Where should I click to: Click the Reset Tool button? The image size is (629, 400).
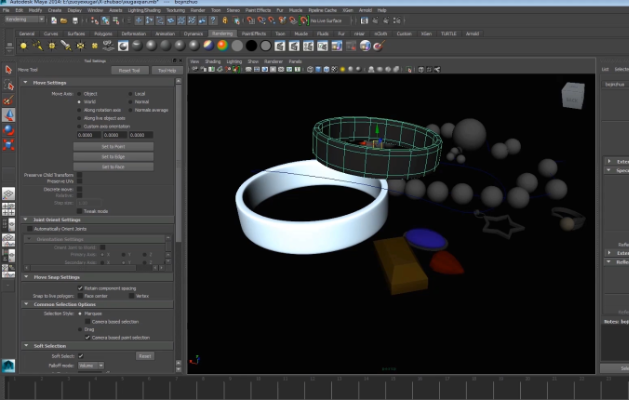pos(129,70)
